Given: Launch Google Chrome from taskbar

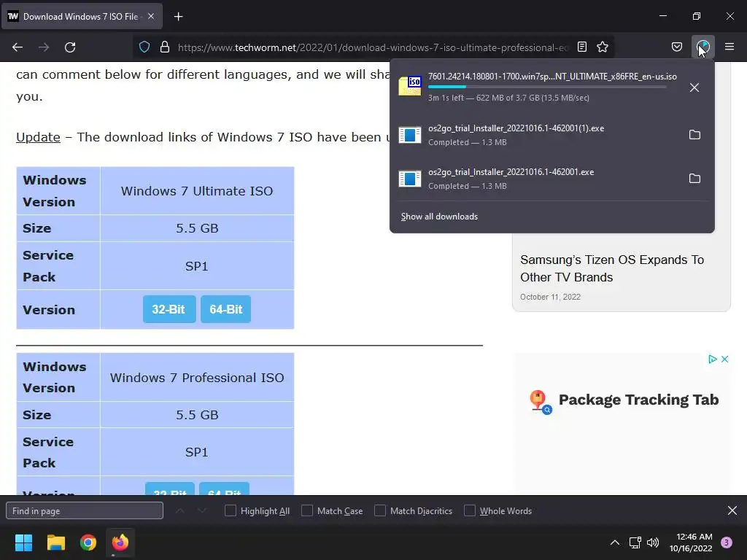Looking at the screenshot, I should point(88,542).
